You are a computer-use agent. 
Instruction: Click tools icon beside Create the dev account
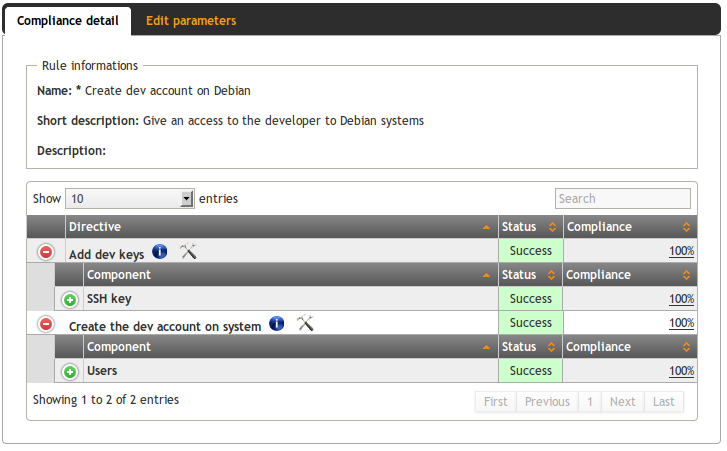pos(306,324)
